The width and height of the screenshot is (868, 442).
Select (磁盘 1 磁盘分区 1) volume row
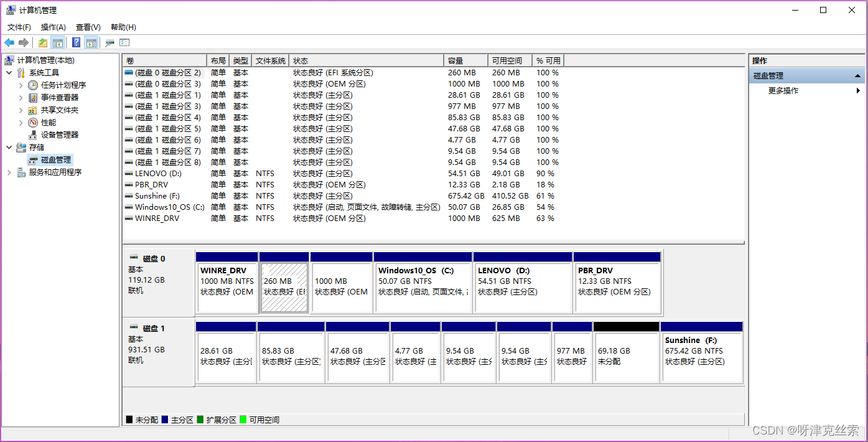[x=343, y=95]
